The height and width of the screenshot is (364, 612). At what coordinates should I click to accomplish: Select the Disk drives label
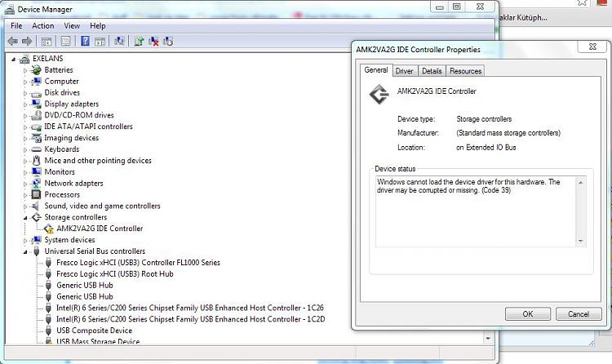[62, 92]
